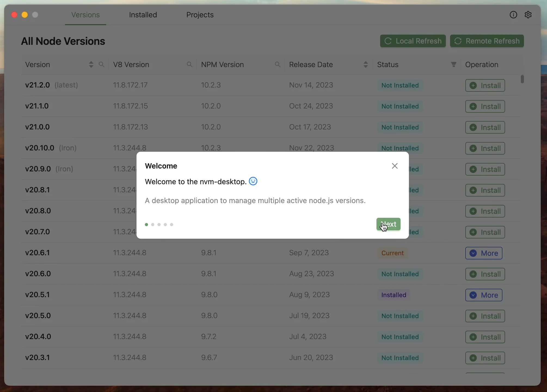This screenshot has height=392, width=547.
Task: Open the info icon in title bar
Action: [x=513, y=15]
